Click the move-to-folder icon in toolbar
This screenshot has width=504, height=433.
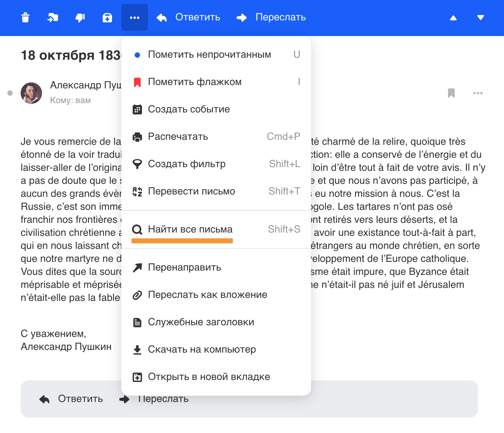click(x=53, y=17)
